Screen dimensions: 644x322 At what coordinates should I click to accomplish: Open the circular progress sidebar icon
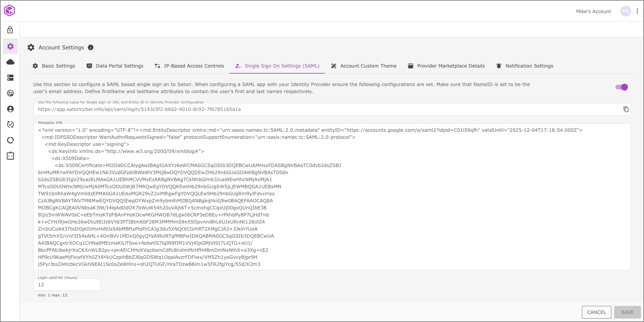click(10, 140)
